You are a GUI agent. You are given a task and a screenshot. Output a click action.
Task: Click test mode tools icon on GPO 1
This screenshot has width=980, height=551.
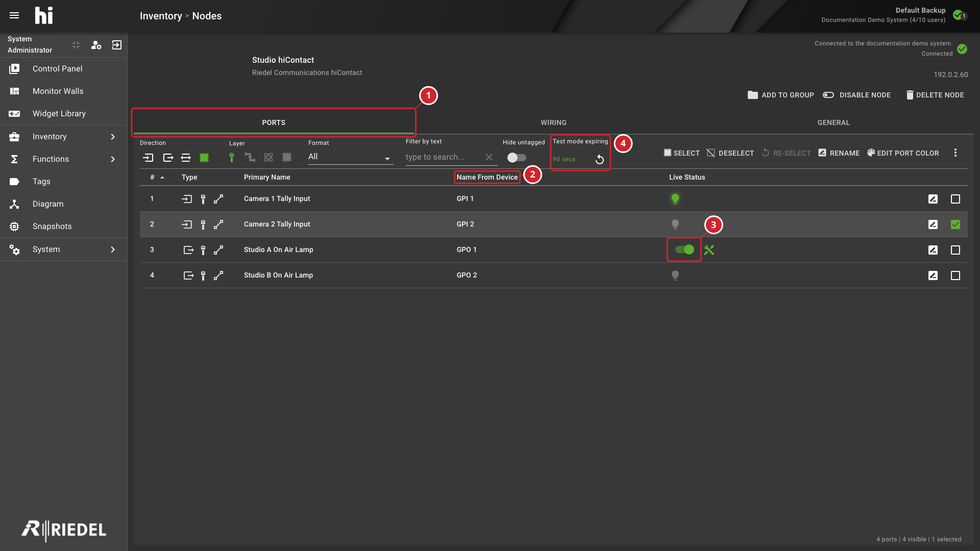709,250
